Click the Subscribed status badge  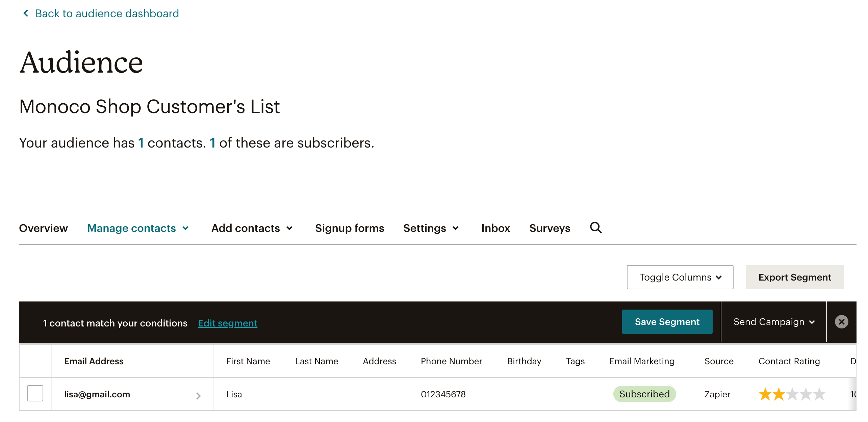pyautogui.click(x=644, y=394)
